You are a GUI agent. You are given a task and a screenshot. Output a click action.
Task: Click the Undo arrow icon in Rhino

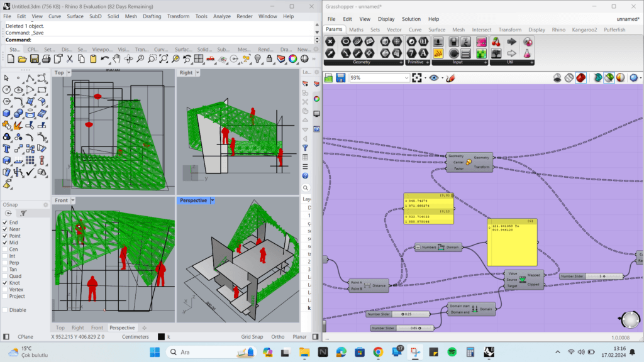(105, 59)
